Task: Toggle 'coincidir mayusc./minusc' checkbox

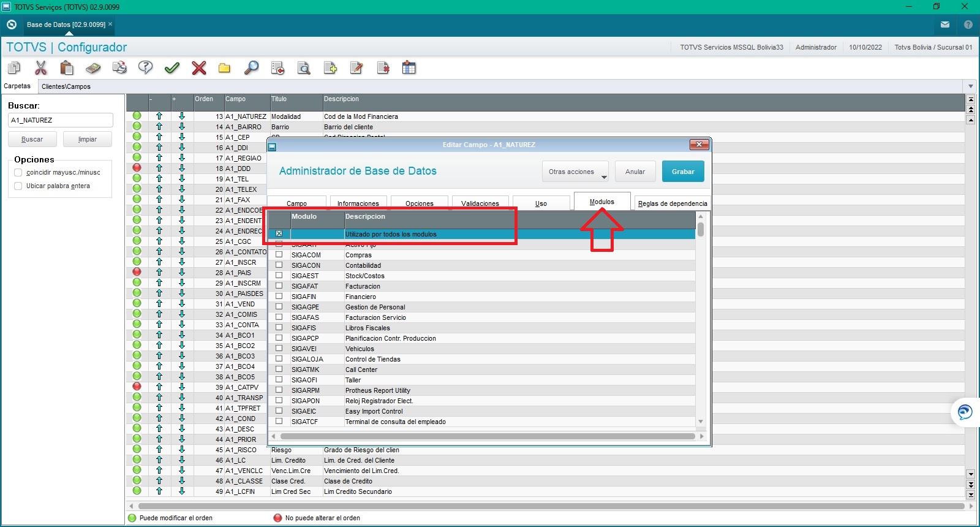Action: pos(18,173)
